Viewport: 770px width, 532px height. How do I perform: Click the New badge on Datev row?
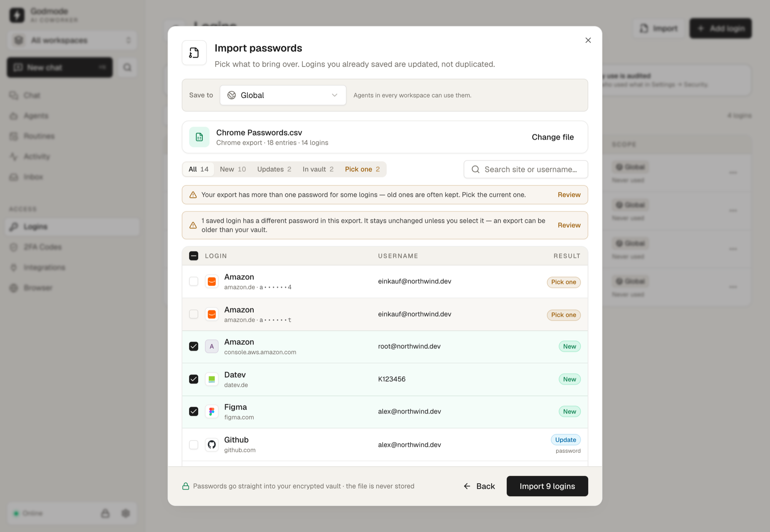(569, 379)
